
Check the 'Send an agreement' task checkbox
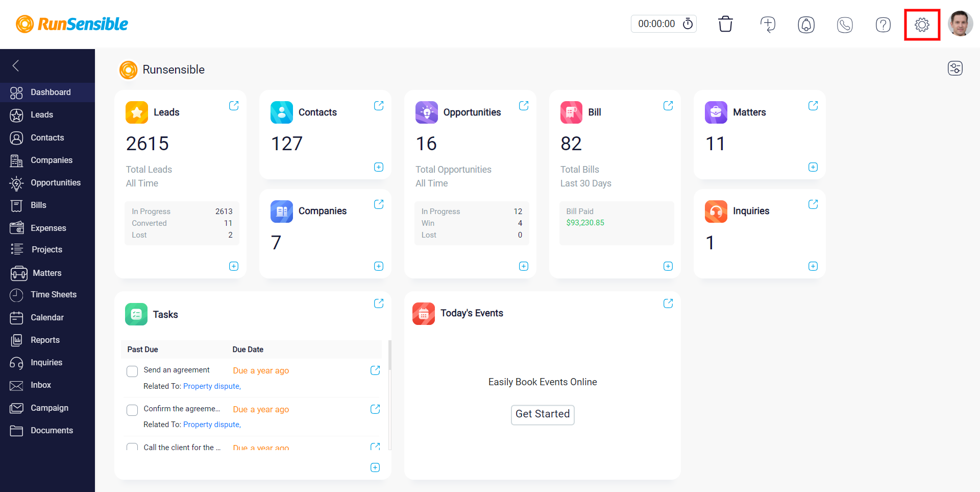[132, 371]
